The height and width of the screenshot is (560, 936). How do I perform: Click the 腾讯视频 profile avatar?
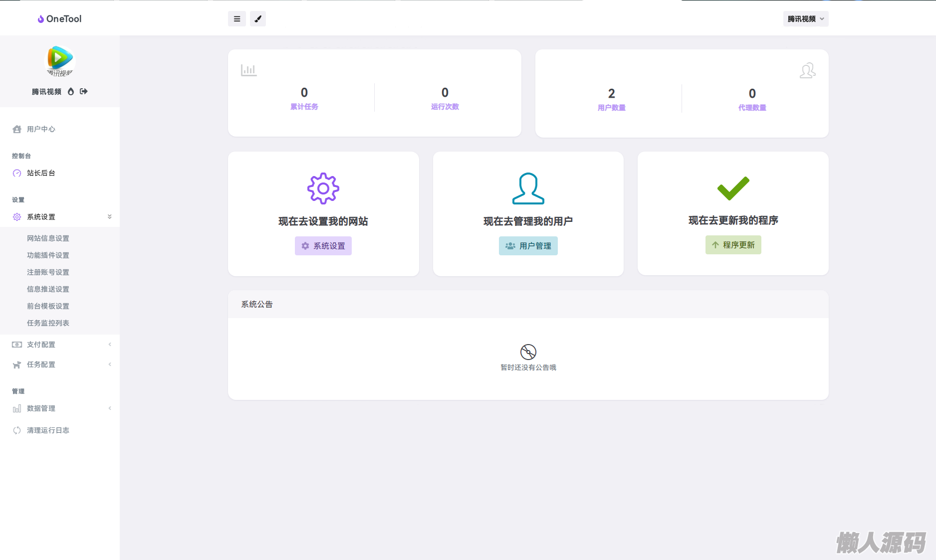pyautogui.click(x=60, y=61)
